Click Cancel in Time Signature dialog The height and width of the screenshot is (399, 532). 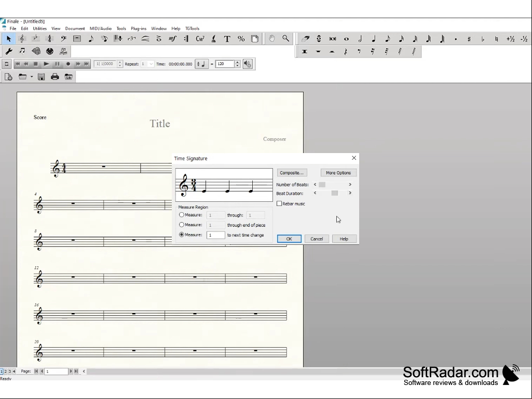coord(317,239)
